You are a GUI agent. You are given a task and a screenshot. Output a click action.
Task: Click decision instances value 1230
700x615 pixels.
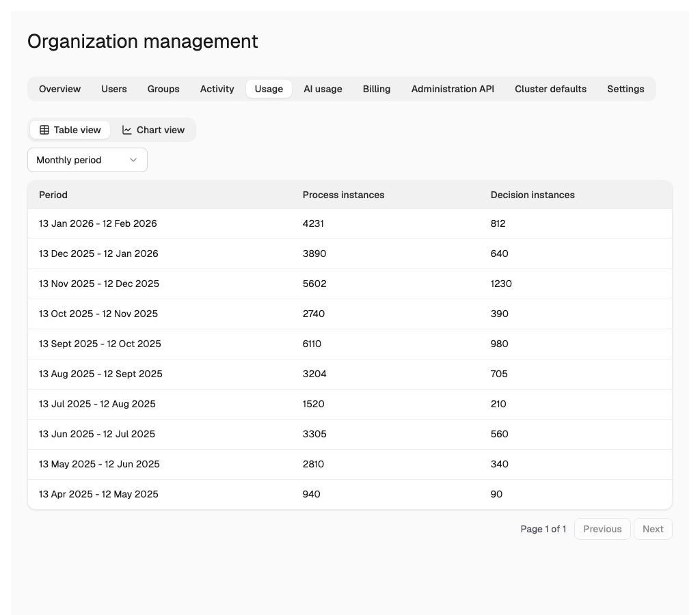tap(501, 284)
